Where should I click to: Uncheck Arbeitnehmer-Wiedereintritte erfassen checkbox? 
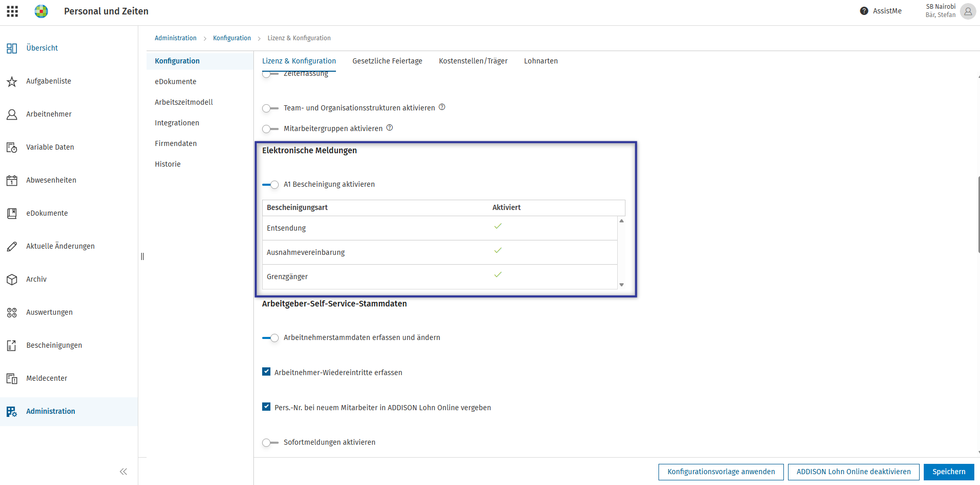[266, 371]
